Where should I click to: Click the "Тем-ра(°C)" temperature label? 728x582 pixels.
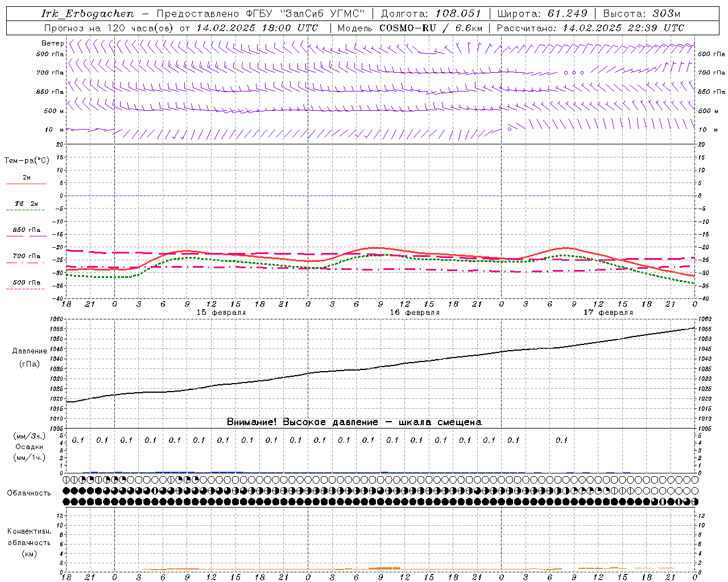click(x=27, y=161)
